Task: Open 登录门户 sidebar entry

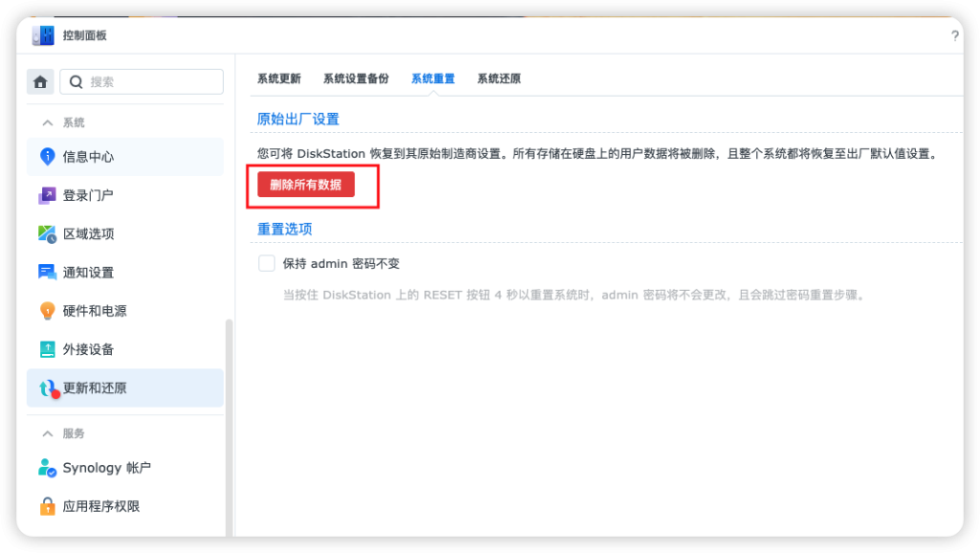Action: click(x=125, y=195)
